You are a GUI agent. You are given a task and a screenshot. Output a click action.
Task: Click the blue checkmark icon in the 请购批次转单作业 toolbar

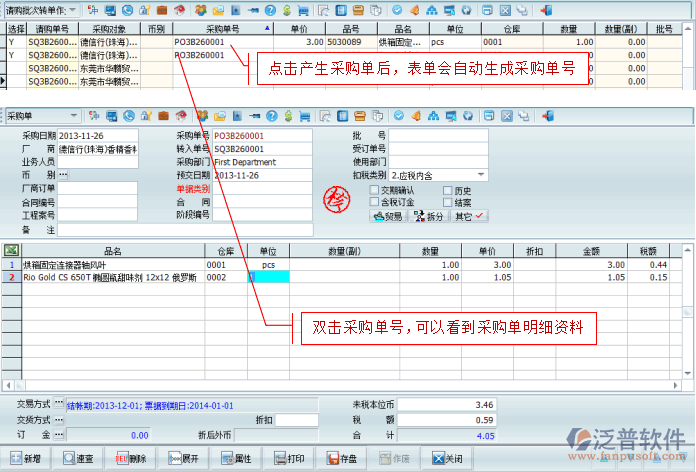[397, 10]
